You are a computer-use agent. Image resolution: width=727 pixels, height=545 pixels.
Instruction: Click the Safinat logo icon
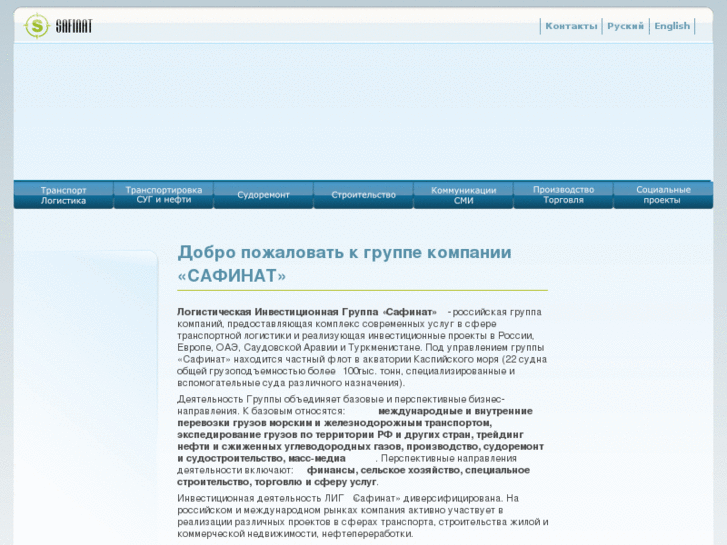[37, 26]
